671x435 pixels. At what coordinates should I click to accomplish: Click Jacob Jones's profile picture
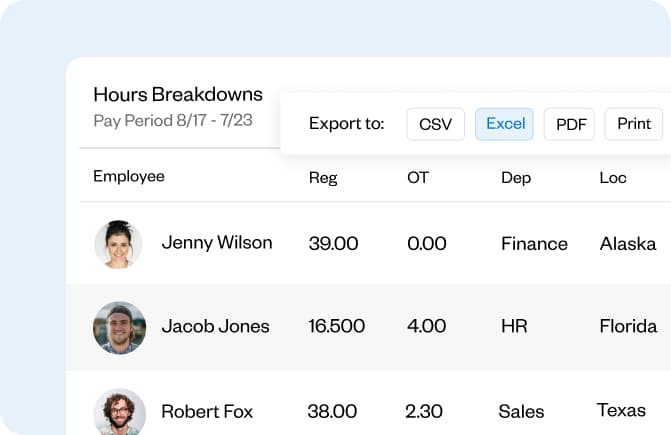[119, 327]
